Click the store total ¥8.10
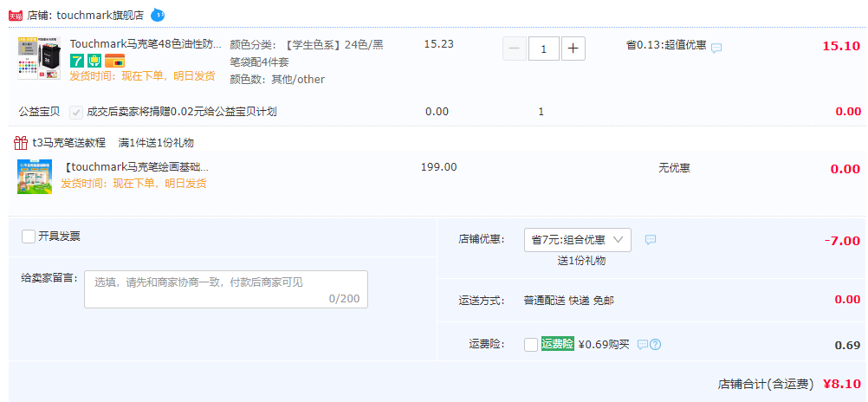This screenshot has width=868, height=402. [842, 384]
